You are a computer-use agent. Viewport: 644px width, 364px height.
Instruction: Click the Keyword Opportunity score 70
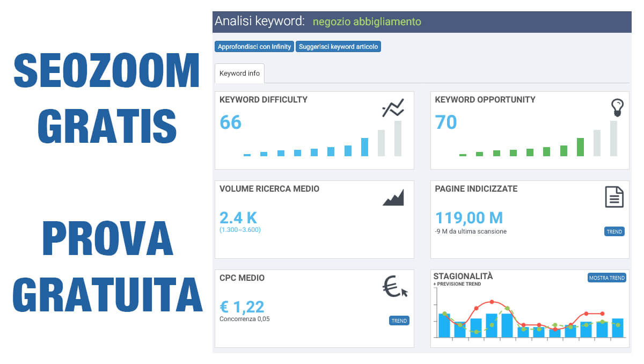(445, 122)
